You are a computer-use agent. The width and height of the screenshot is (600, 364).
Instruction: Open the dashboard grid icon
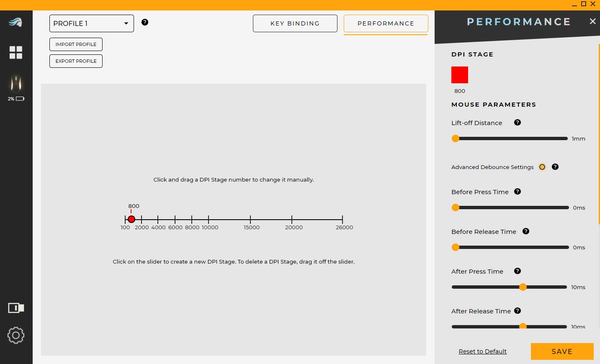16,52
